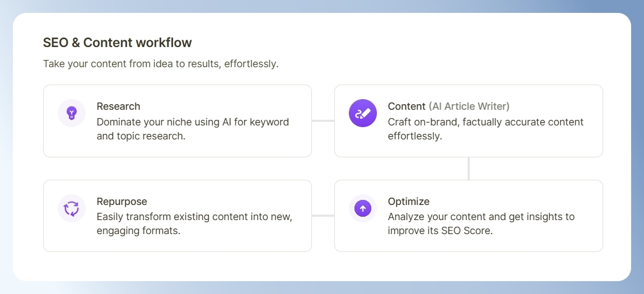The height and width of the screenshot is (294, 644).
Task: Click "improve its SEO Score" text
Action: click(440, 231)
